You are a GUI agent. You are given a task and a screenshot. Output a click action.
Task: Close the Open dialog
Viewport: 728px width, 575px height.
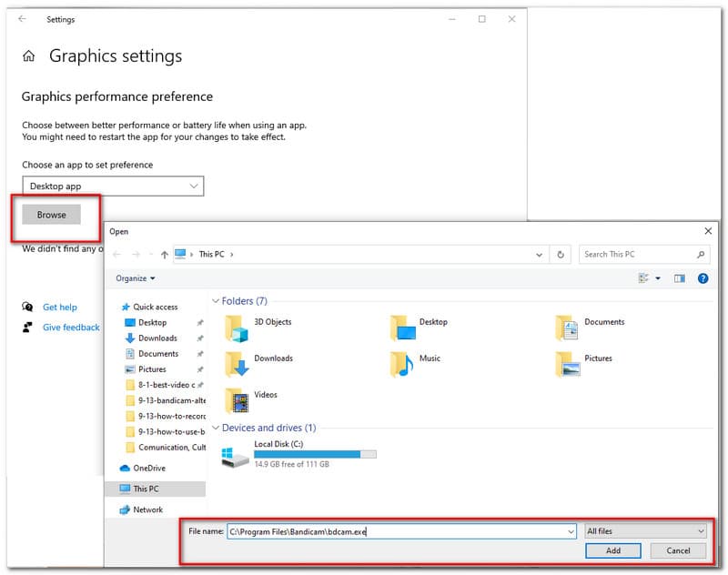708,231
